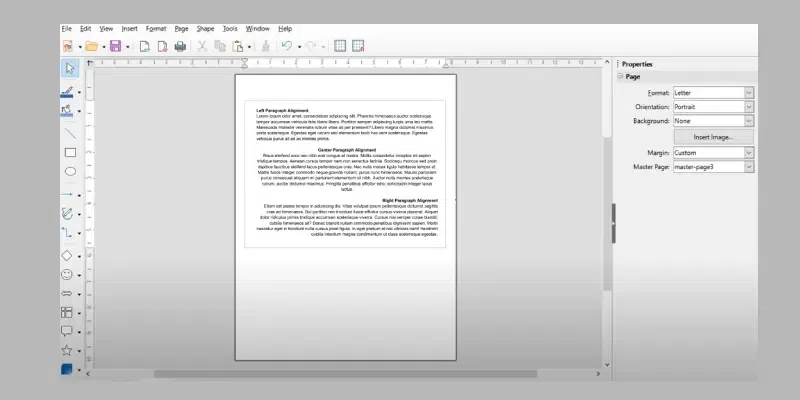
Task: Click the Fill Color bucket tool
Action: pyautogui.click(x=67, y=111)
